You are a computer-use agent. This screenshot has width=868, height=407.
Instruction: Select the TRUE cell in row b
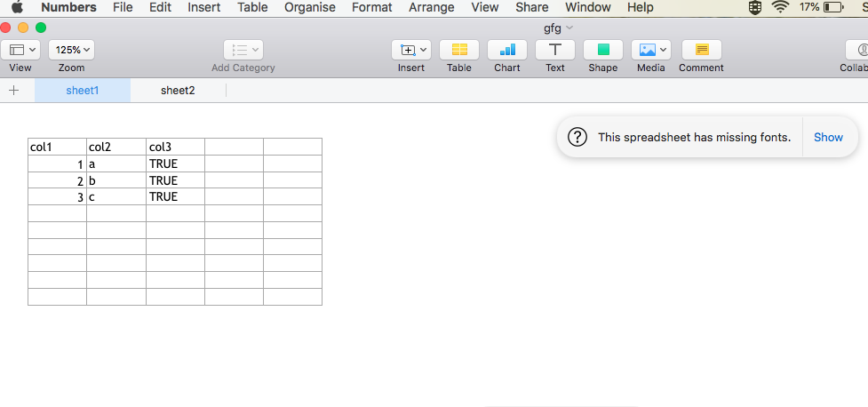click(x=176, y=180)
